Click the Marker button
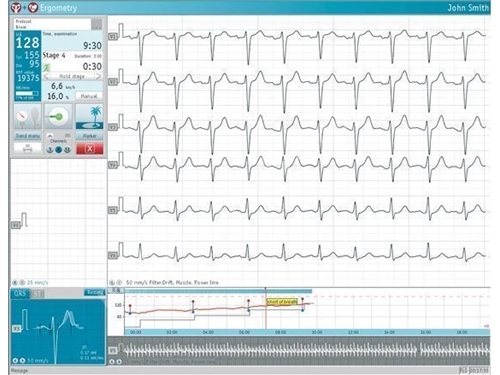 click(x=89, y=136)
